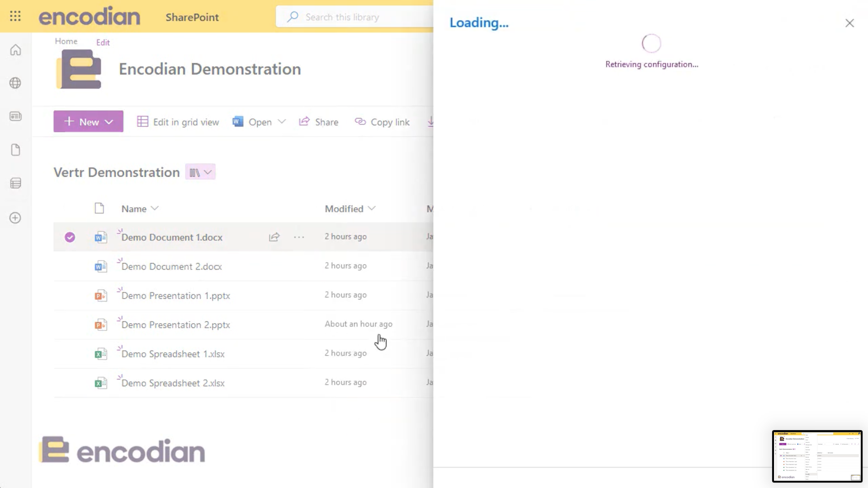Click the Download arrow in command bar
The image size is (868, 488).
click(x=430, y=122)
